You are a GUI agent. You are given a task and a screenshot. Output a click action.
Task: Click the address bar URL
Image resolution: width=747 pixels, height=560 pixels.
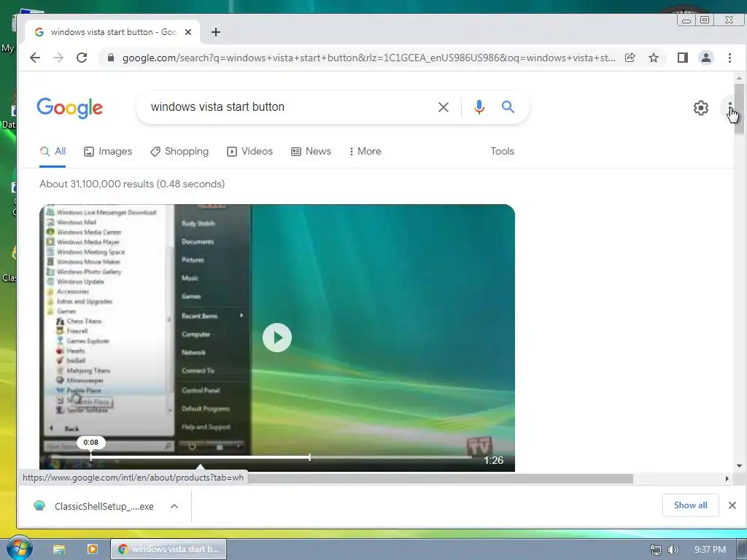coord(368,58)
